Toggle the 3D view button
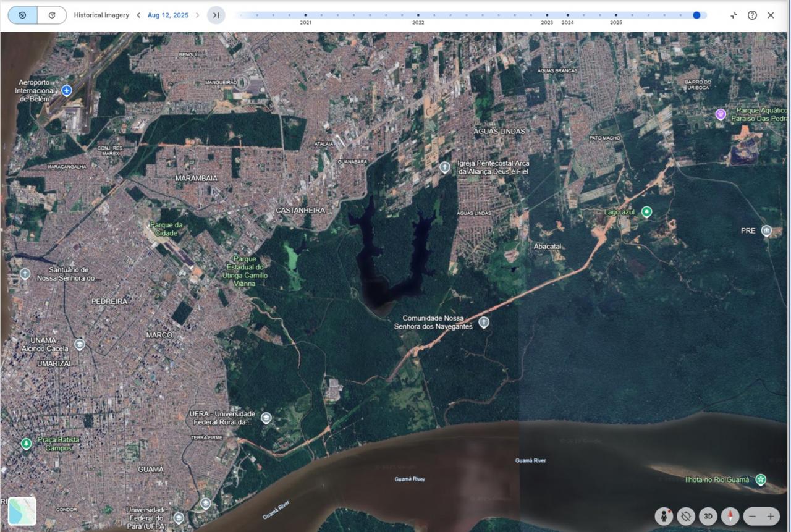791x532 pixels. [x=708, y=516]
